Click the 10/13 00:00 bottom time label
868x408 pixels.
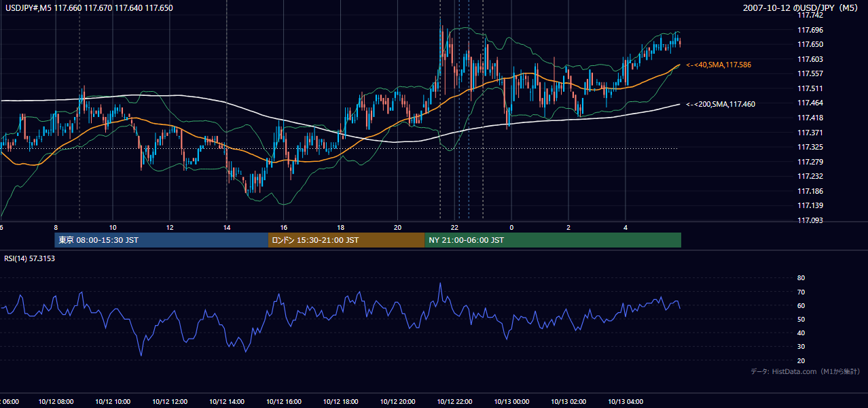point(511,402)
